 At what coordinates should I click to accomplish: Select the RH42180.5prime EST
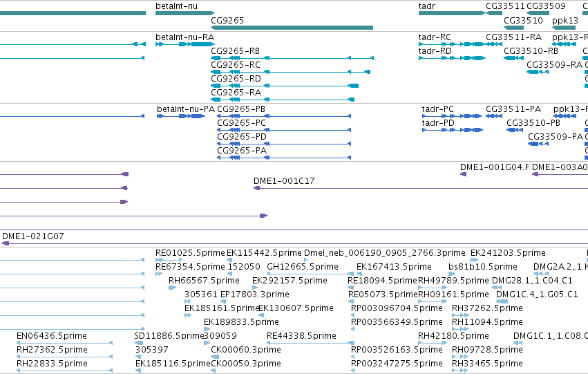click(x=433, y=344)
